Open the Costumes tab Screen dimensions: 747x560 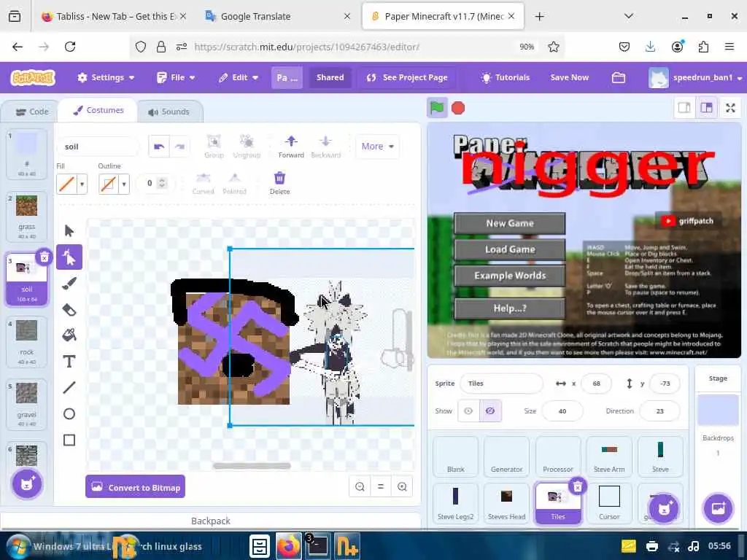click(x=98, y=111)
